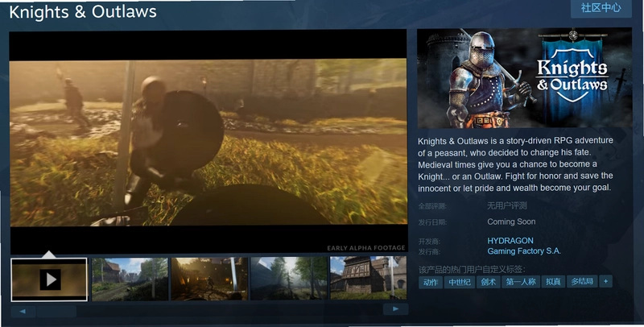This screenshot has width=644, height=327.
Task: Click the Knights & Outlaws page title
Action: [83, 11]
